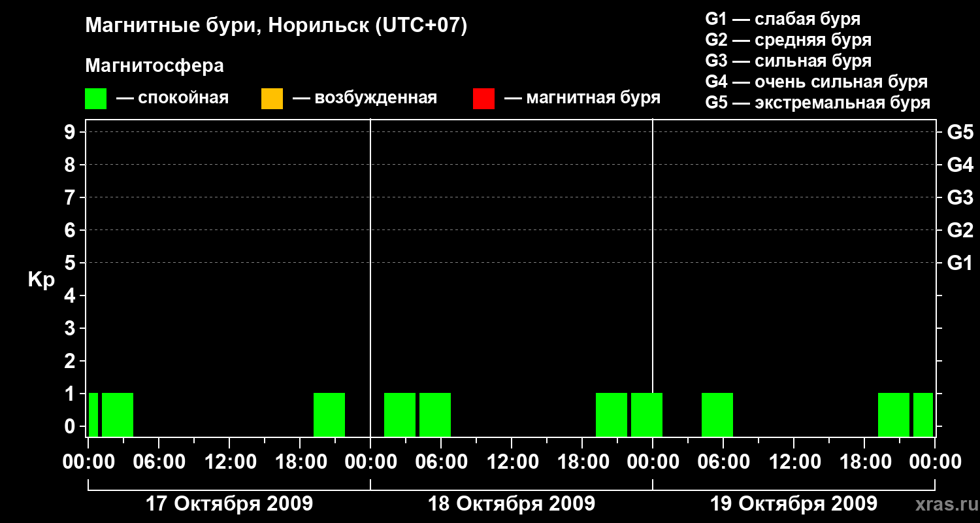Screen dimensions: 980x523
Task: Click the 'Магнитосфера' legend heading
Action: click(x=154, y=66)
